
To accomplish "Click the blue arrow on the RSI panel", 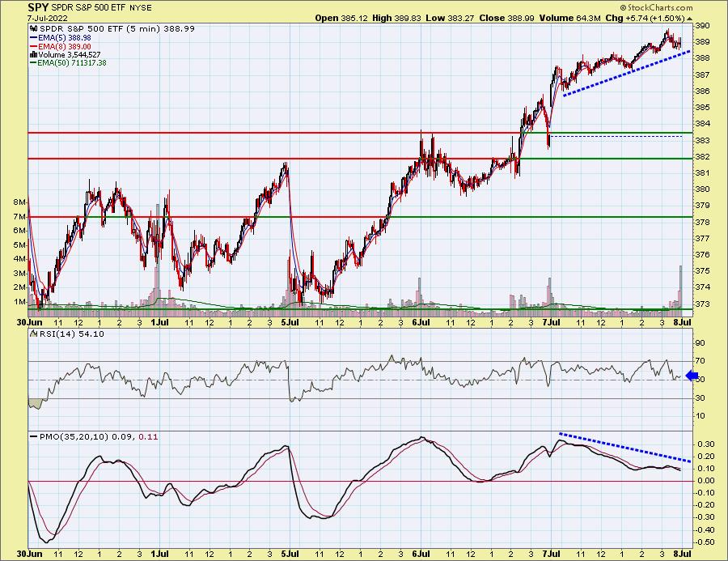I will 692,376.
